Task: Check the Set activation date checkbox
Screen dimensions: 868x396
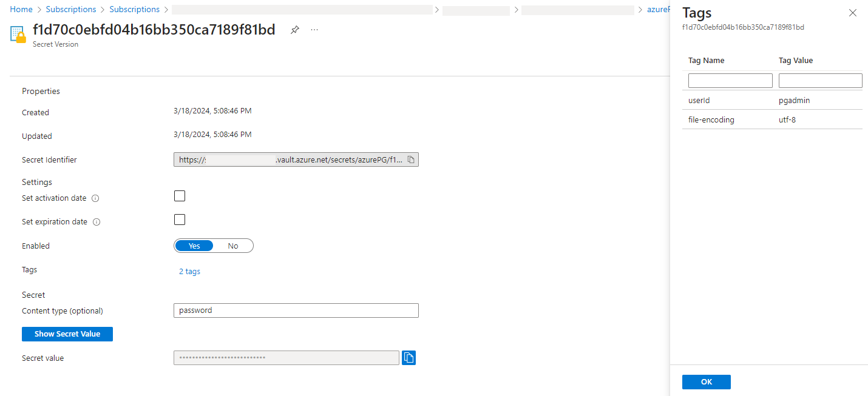Action: (x=180, y=196)
